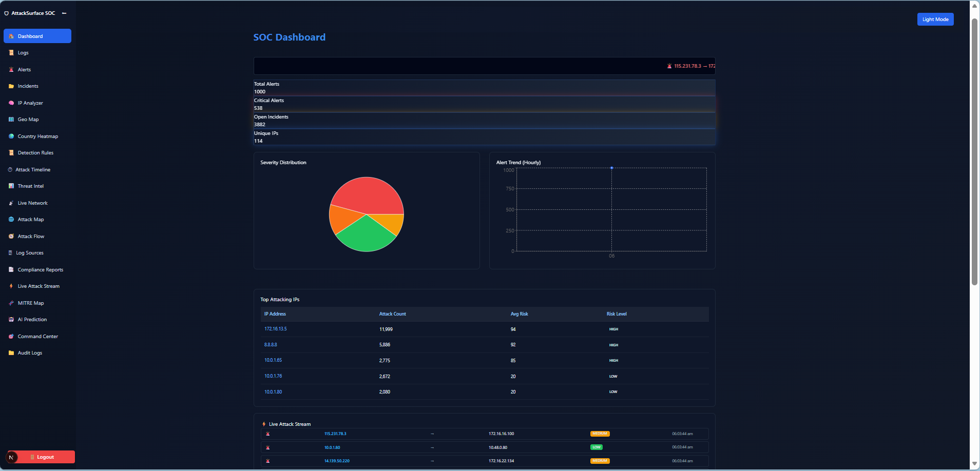Click the Total Alerts stat card
Screen dimensions: 980x471
pos(484,88)
